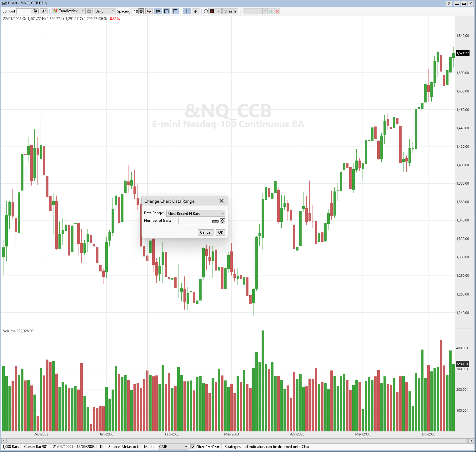Click the Cancel button in dialog
476x452 pixels.
(206, 232)
